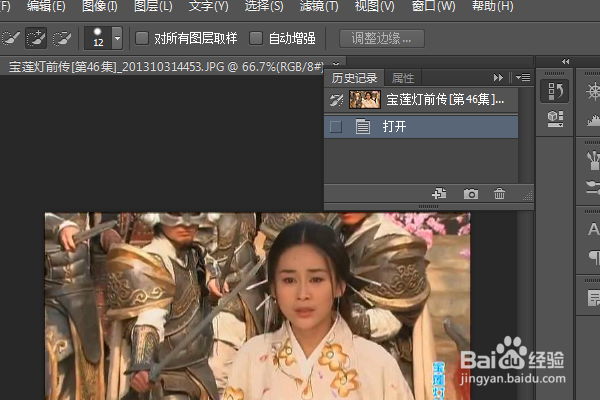Select the add to selection brush mode

[36, 38]
